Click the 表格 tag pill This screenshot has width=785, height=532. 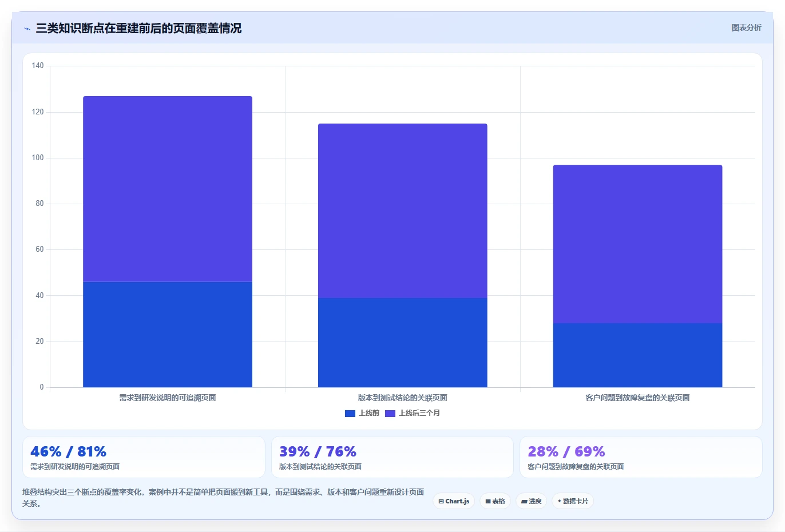(495, 501)
